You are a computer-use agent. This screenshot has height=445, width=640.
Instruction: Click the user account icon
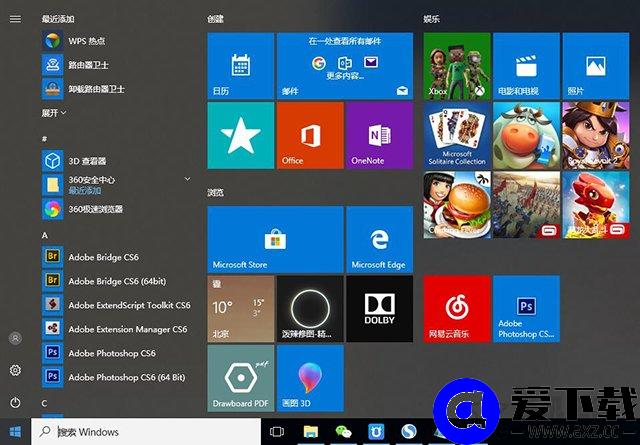[x=16, y=338]
